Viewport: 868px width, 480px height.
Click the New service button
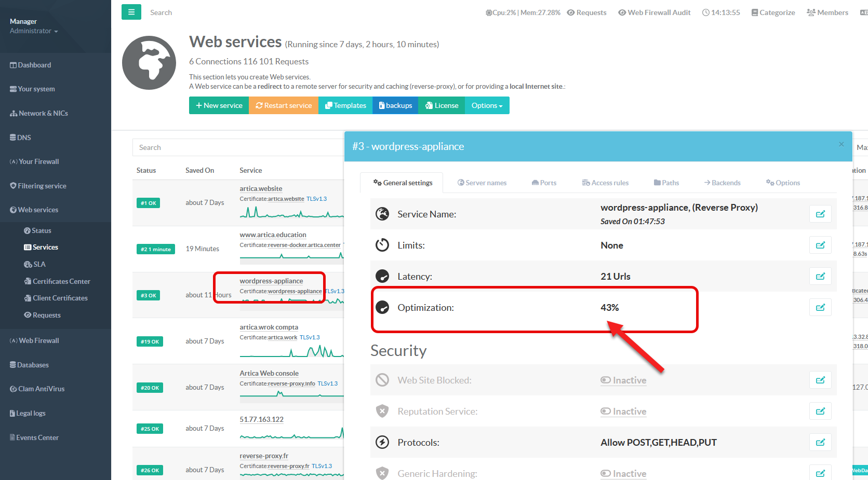(219, 105)
